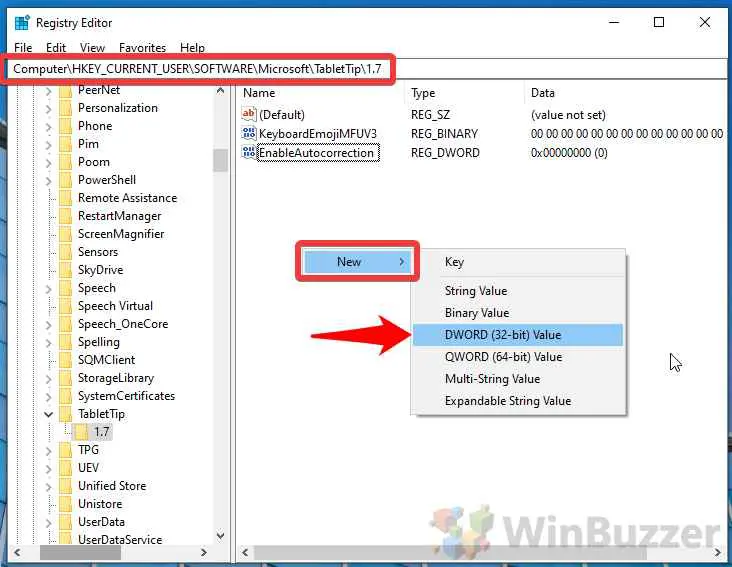
Task: Click the RestartManager folder icon
Action: (x=66, y=216)
